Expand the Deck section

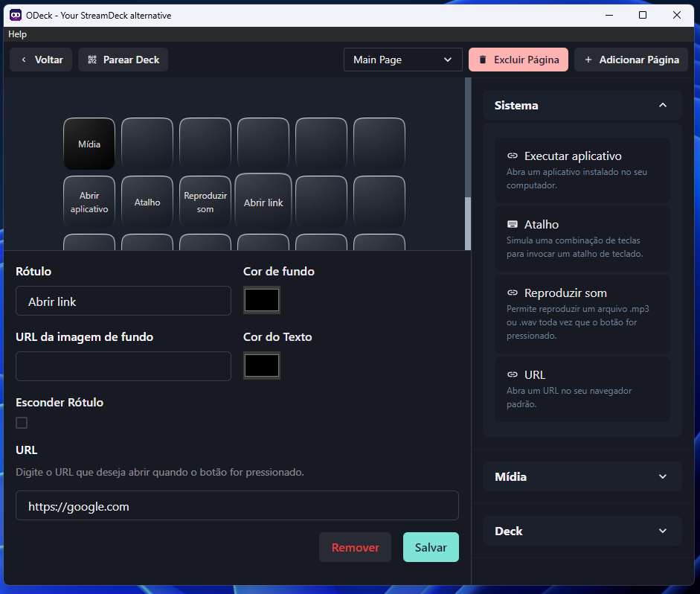[582, 530]
